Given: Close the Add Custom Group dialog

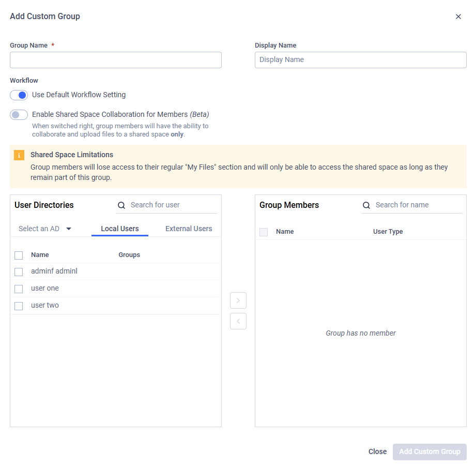Looking at the screenshot, I should (x=458, y=16).
